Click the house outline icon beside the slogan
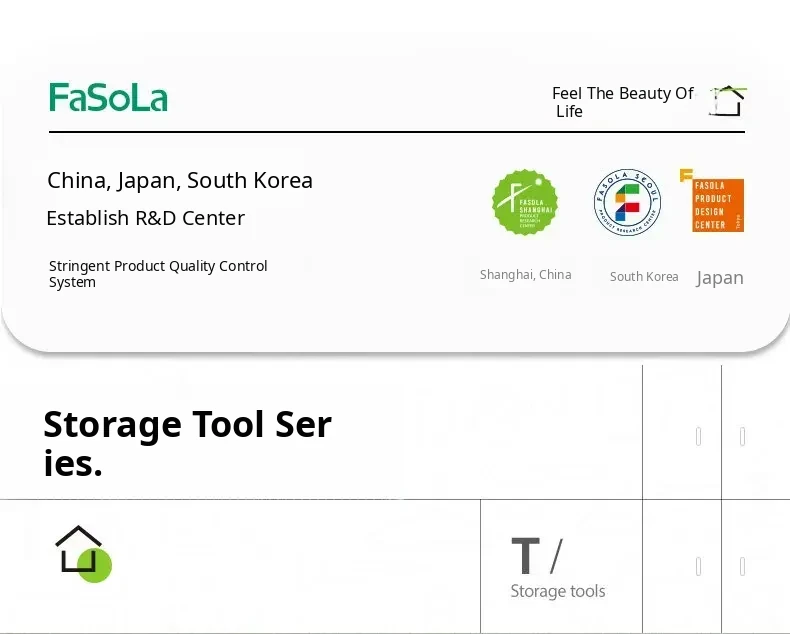 pos(728,100)
